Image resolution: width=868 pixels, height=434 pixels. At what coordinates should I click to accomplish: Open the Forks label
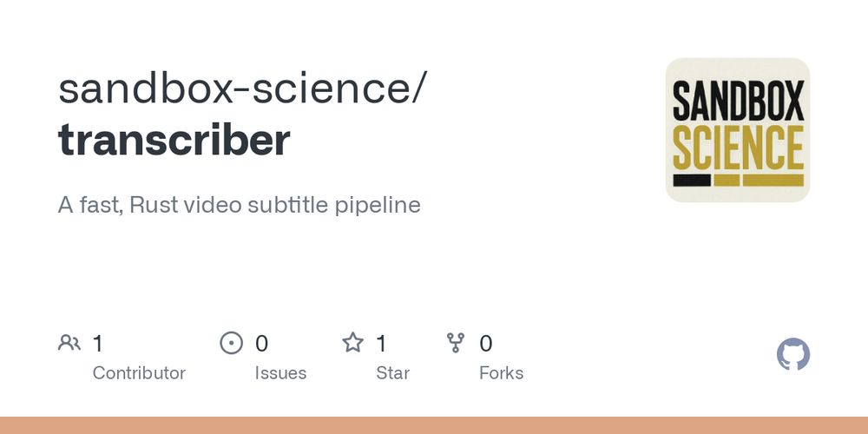(x=501, y=373)
